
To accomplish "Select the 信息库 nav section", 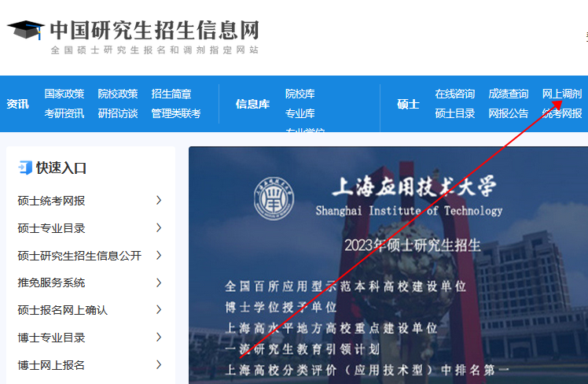I will (x=252, y=104).
